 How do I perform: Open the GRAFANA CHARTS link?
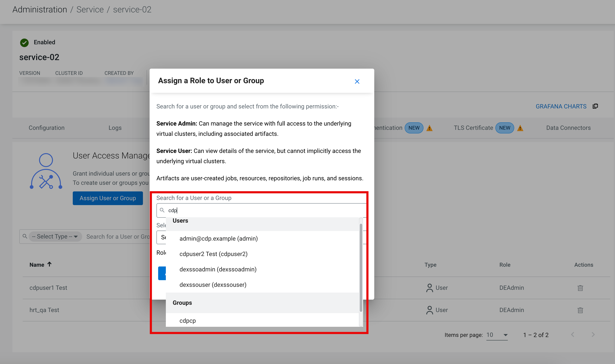point(561,106)
